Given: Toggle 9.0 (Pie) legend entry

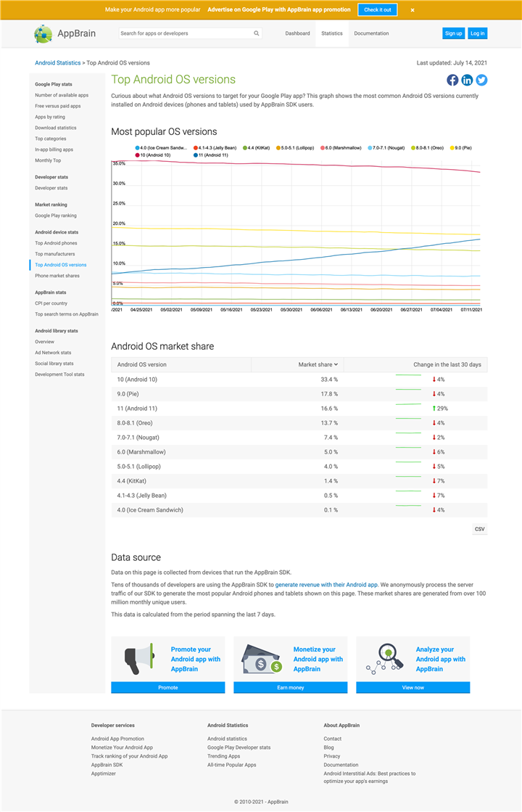Looking at the screenshot, I should (x=461, y=147).
